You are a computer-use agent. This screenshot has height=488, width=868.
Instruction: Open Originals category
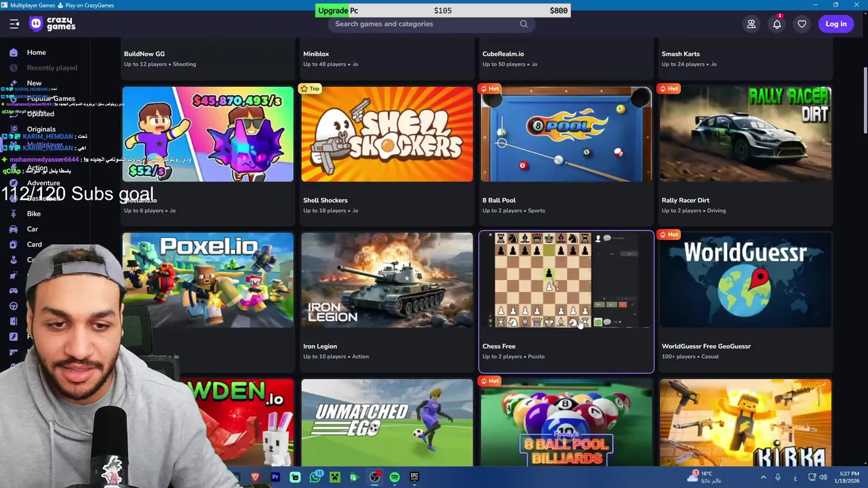tap(41, 129)
